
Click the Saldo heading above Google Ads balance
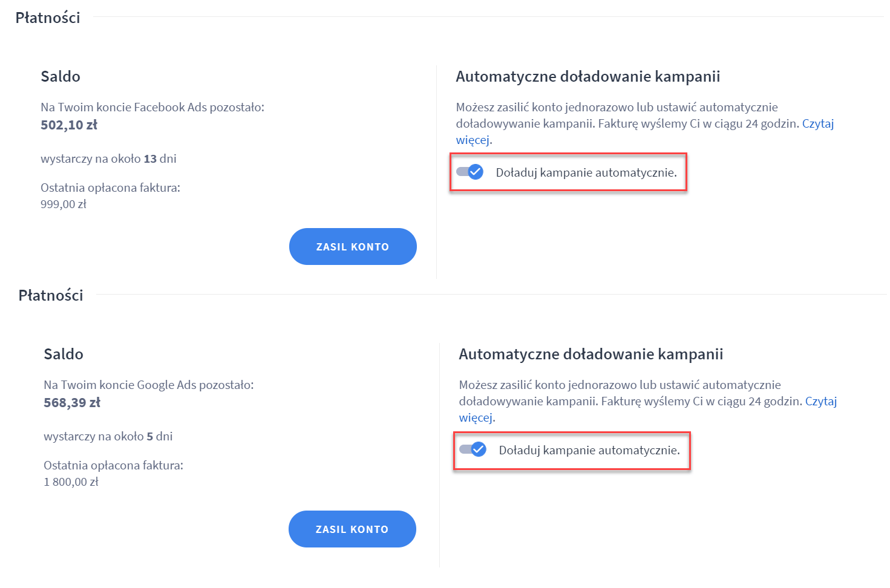(64, 354)
